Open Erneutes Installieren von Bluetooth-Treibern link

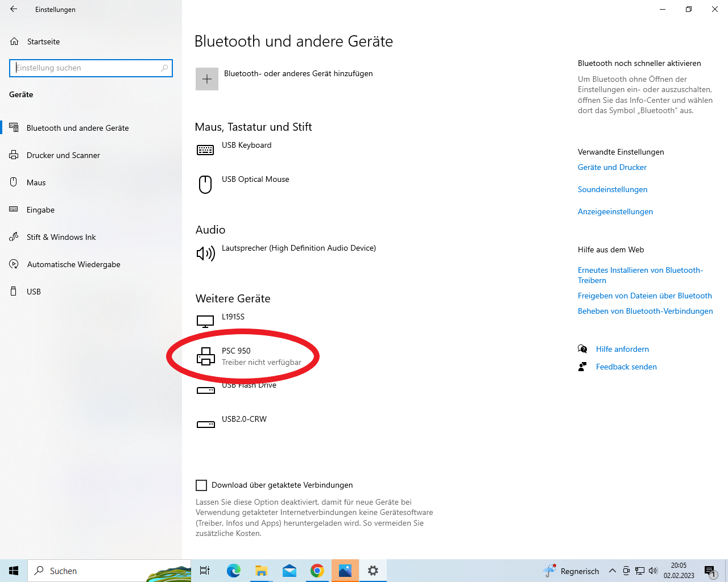(640, 275)
